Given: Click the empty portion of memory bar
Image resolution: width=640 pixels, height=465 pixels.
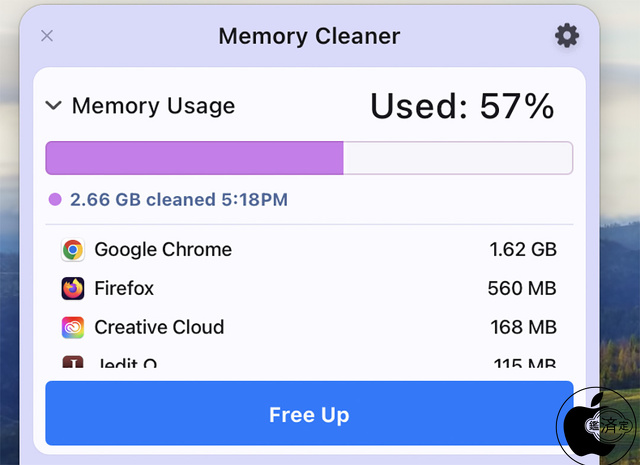Looking at the screenshot, I should pos(457,158).
